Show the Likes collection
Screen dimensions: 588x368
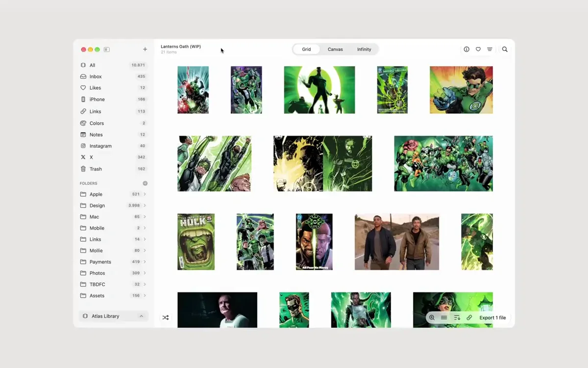point(113,88)
